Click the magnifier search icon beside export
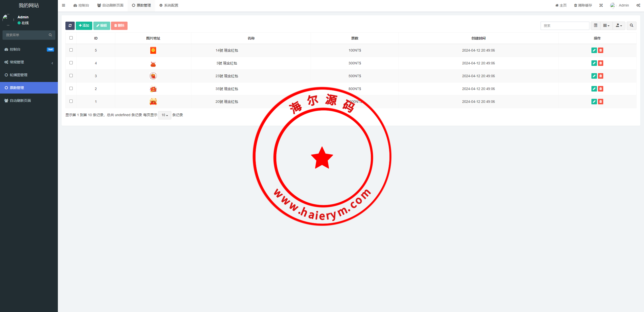Viewport: 644px width, 312px height. tap(631, 26)
